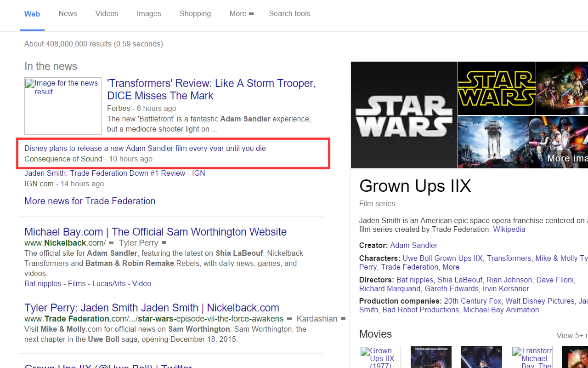Expand dropdown arrow next to Kardashian
Viewport: 588px width, 368px height.
click(343, 319)
